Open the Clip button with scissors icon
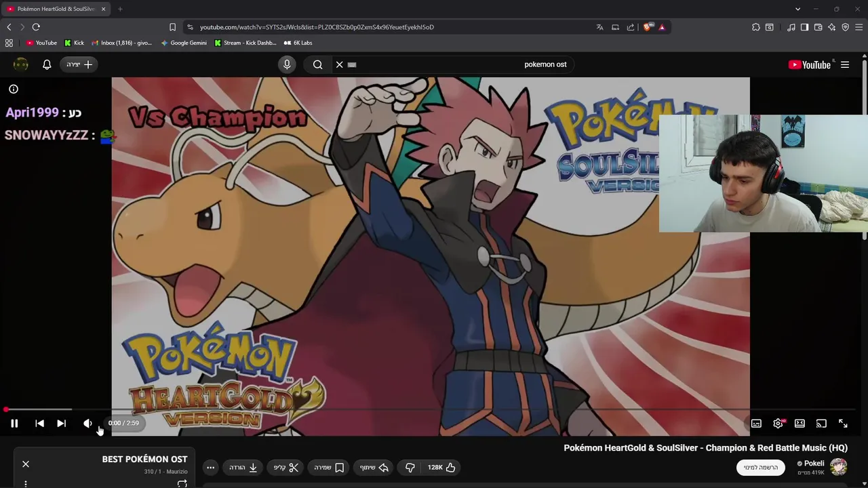868x488 pixels. [x=286, y=468]
